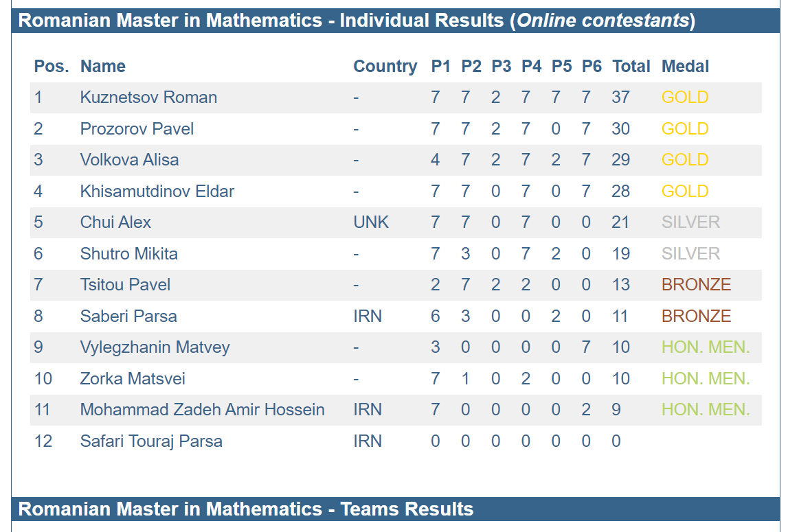Click the total score 37

coord(620,97)
